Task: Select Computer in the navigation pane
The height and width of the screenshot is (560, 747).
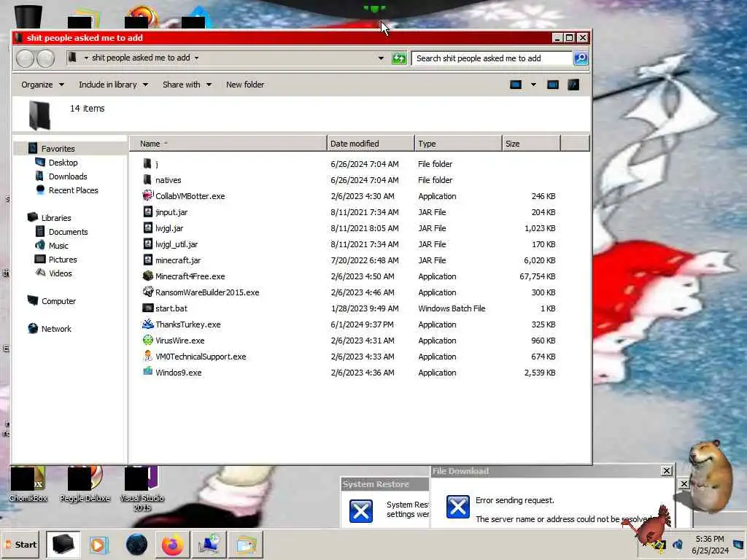Action: [x=58, y=301]
